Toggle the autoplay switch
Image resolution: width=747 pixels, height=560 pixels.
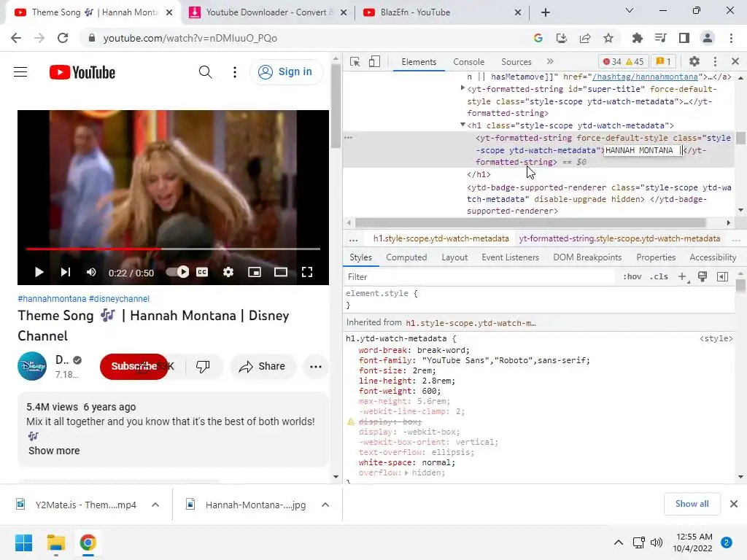(177, 272)
